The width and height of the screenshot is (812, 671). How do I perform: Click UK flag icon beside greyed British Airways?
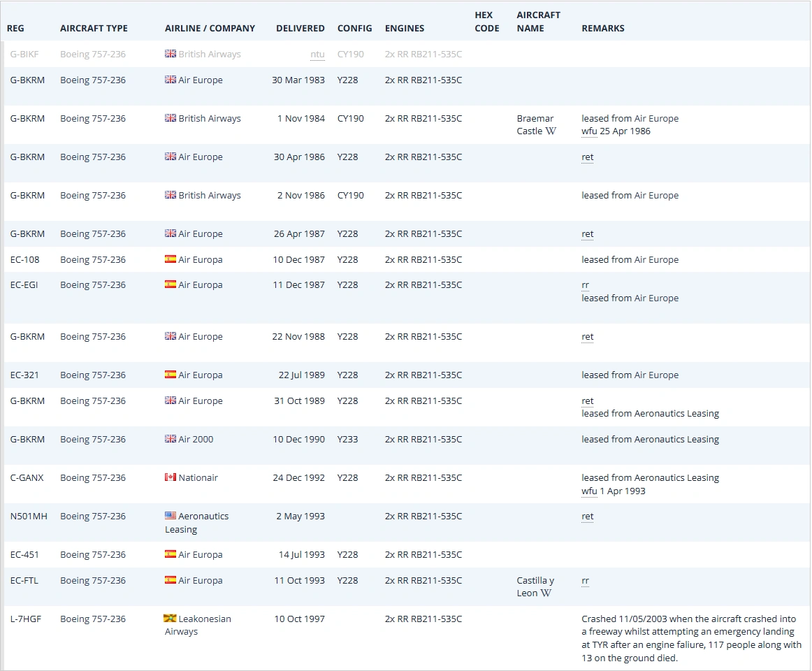[x=171, y=53]
